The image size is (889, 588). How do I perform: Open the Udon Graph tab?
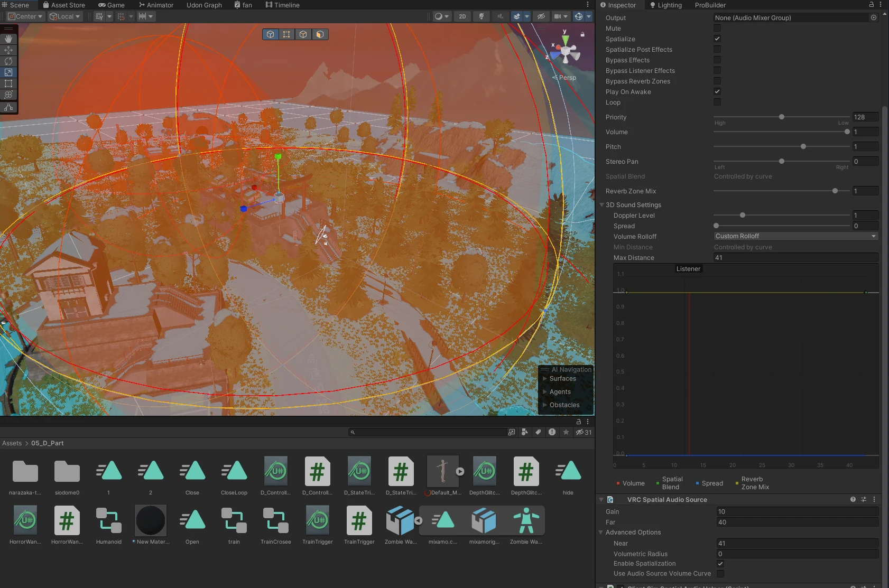tap(204, 5)
